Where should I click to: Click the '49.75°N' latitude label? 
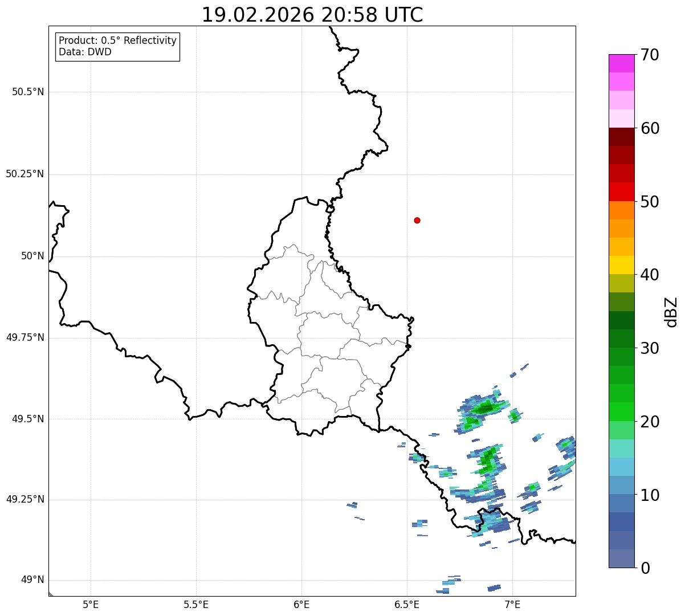pyautogui.click(x=25, y=337)
